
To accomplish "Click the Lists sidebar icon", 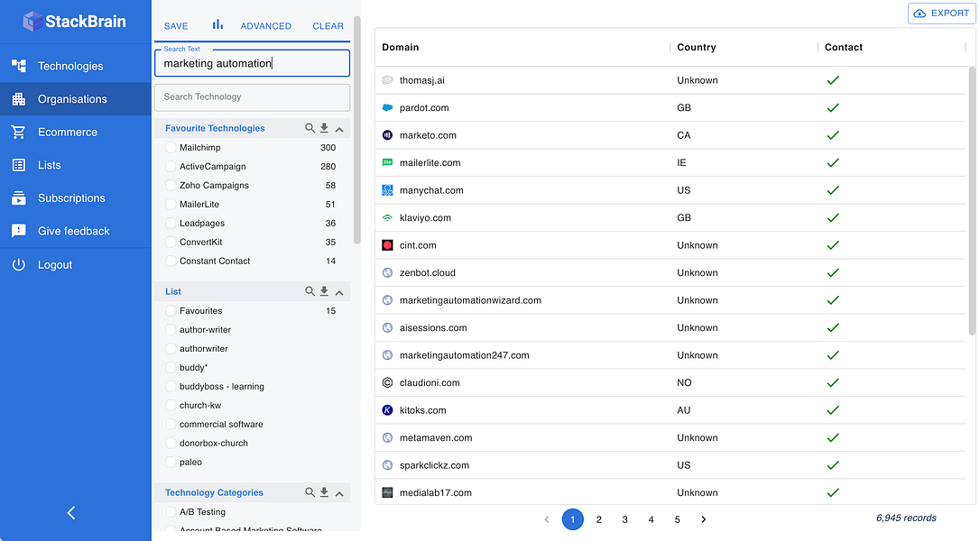I will [x=19, y=165].
